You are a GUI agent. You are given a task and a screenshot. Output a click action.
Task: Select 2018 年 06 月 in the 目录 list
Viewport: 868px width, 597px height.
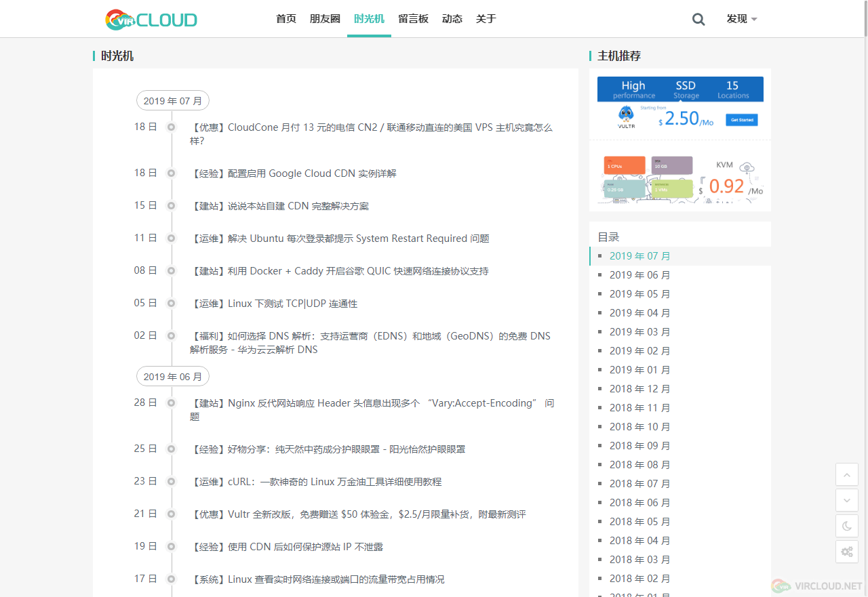639,503
